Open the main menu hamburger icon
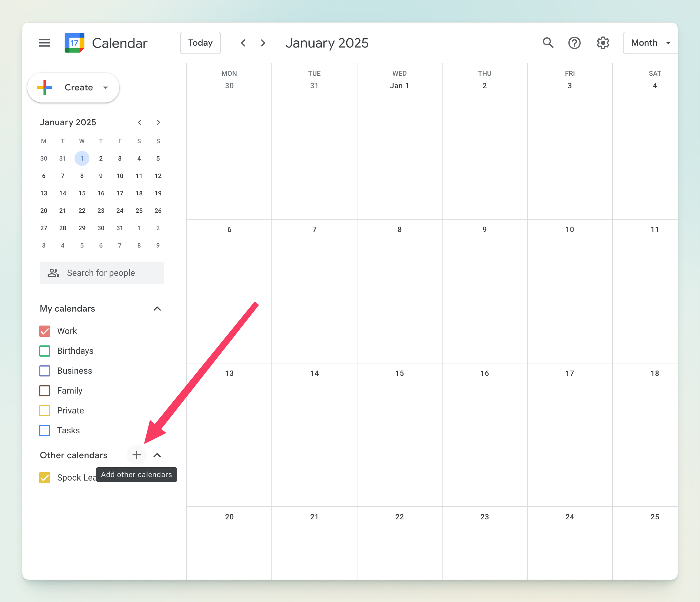 click(45, 43)
